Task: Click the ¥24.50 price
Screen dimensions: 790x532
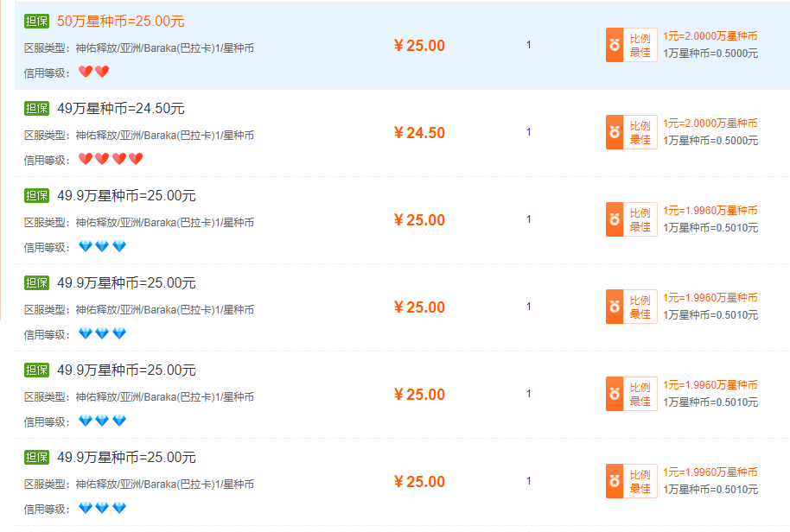Action: 419,133
